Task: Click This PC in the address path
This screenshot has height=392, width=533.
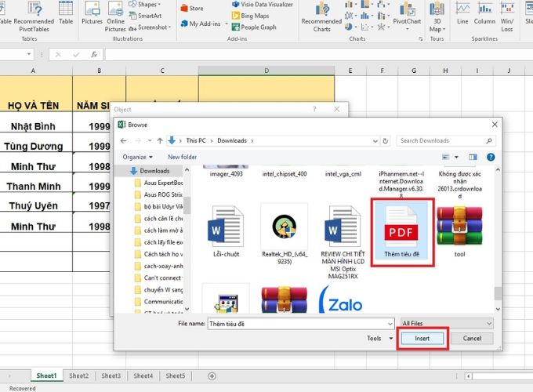Action: coord(196,141)
